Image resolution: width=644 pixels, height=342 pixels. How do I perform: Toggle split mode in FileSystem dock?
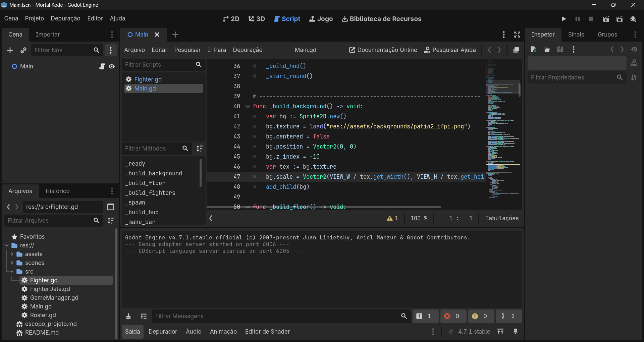click(111, 207)
